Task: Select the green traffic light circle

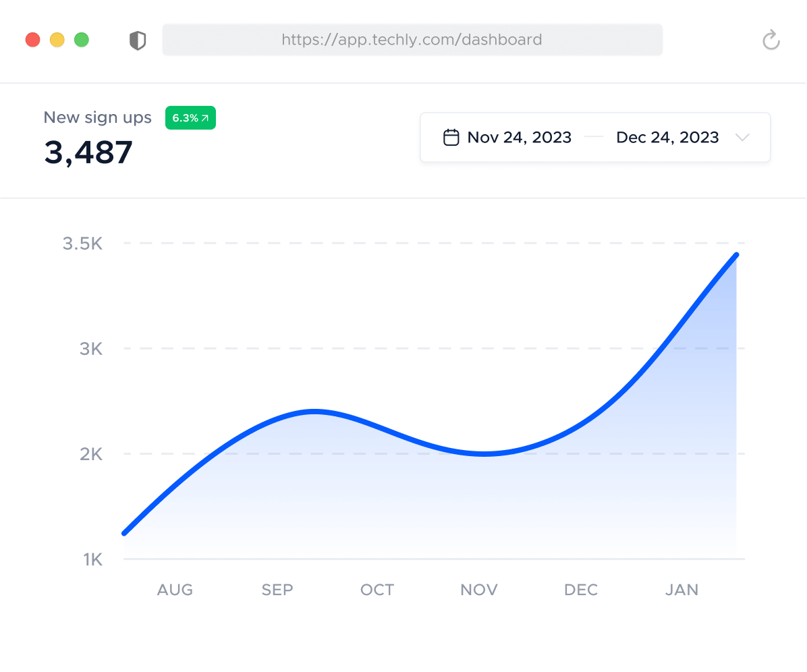Action: coord(82,39)
